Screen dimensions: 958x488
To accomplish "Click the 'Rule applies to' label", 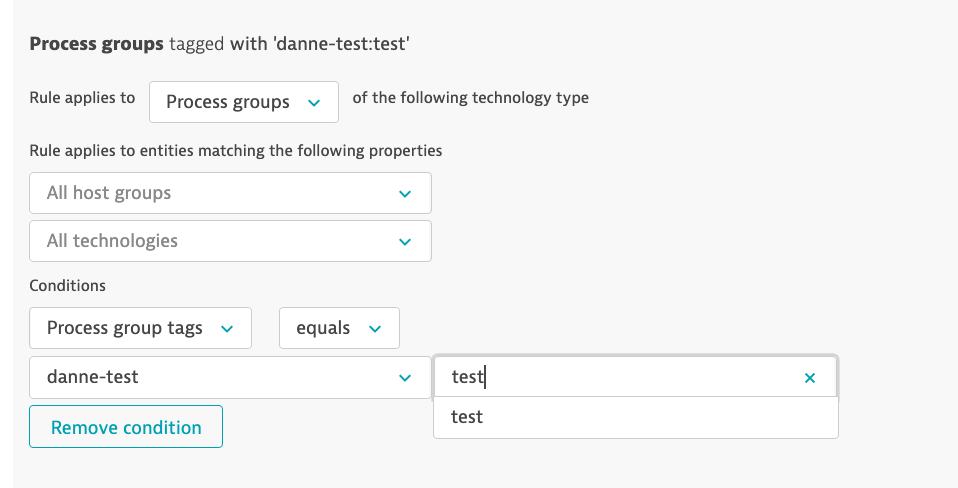I will [x=82, y=98].
